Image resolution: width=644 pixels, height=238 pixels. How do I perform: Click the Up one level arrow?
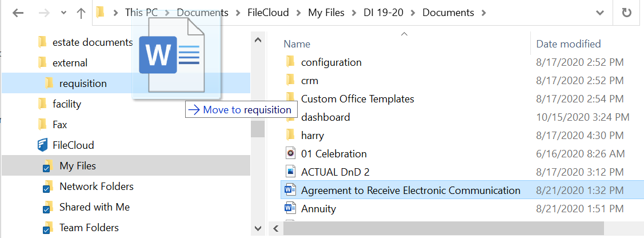tap(81, 13)
